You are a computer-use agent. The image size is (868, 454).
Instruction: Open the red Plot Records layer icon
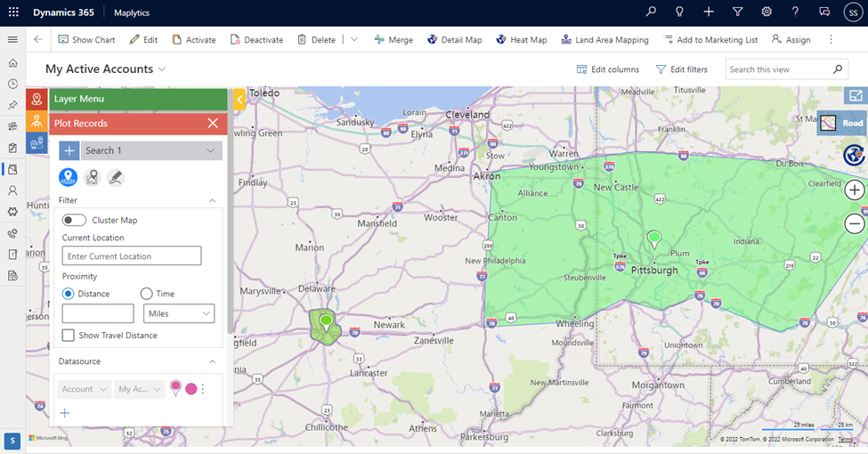pyautogui.click(x=37, y=99)
